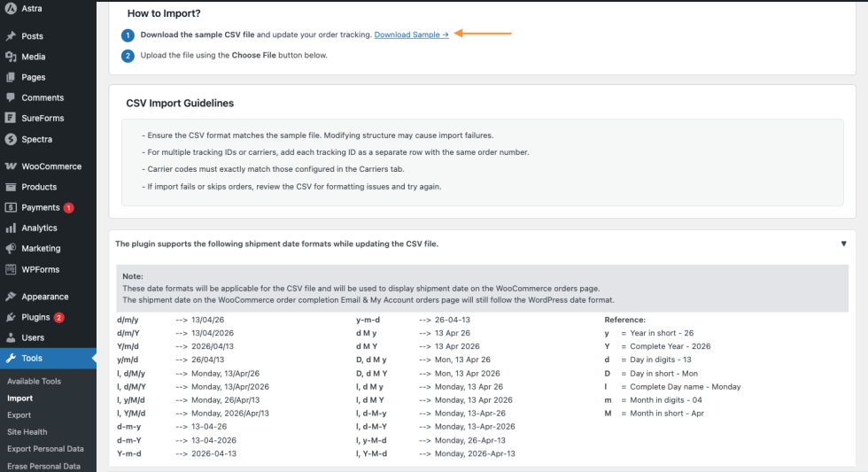Open the Users menu
Image resolution: width=868 pixels, height=472 pixels.
[33, 337]
